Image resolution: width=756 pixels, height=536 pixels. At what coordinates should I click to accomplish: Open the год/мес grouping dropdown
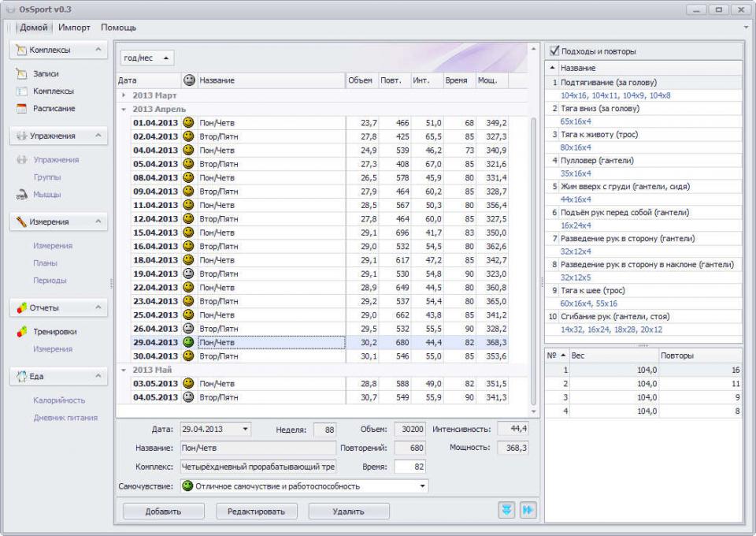pos(147,58)
